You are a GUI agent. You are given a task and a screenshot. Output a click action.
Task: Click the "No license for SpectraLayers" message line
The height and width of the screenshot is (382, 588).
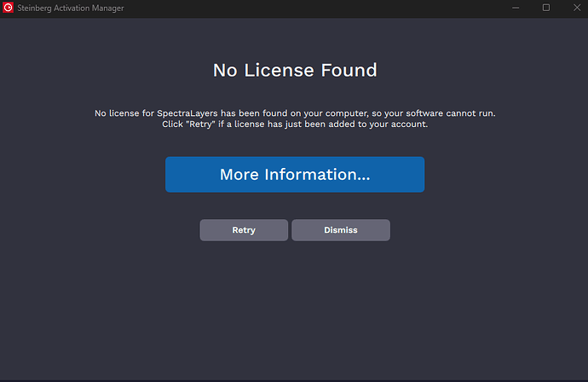point(295,113)
